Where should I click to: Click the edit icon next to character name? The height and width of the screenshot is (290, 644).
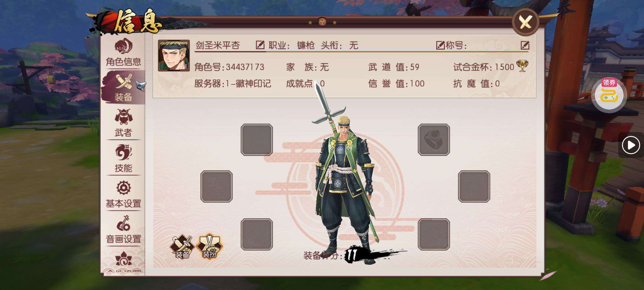260,45
